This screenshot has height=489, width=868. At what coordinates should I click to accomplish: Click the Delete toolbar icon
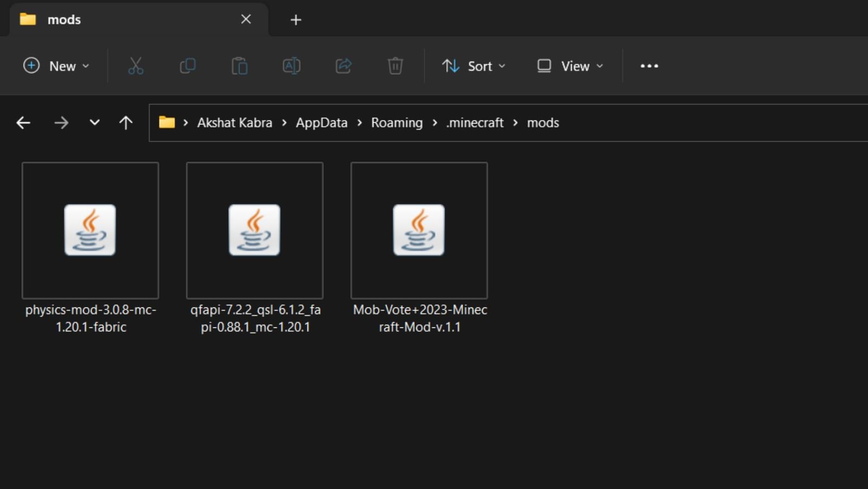pos(395,66)
